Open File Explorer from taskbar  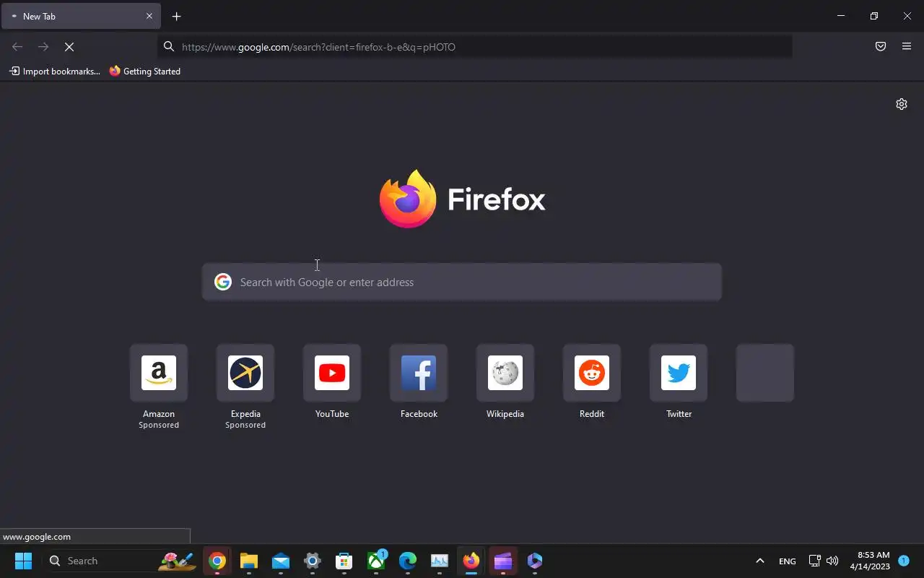click(x=249, y=561)
